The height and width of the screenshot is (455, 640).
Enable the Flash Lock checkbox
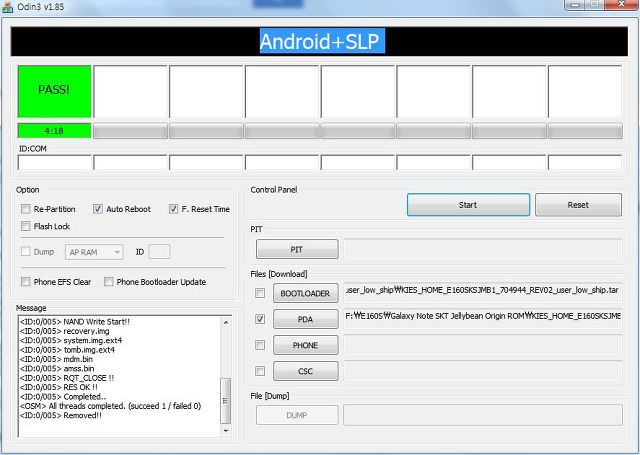pyautogui.click(x=25, y=226)
